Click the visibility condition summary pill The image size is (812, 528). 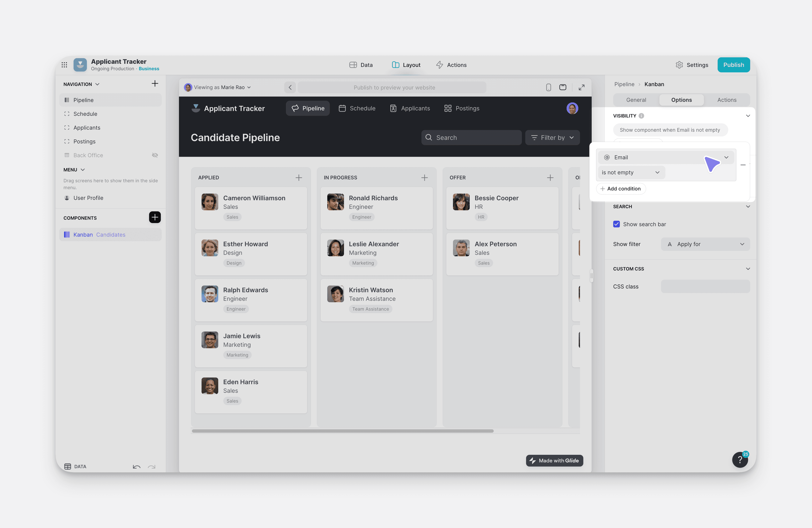(670, 130)
